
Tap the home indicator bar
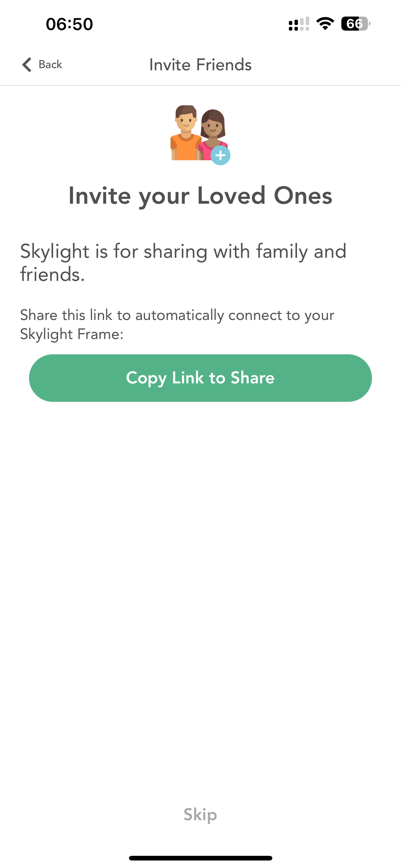(x=200, y=858)
